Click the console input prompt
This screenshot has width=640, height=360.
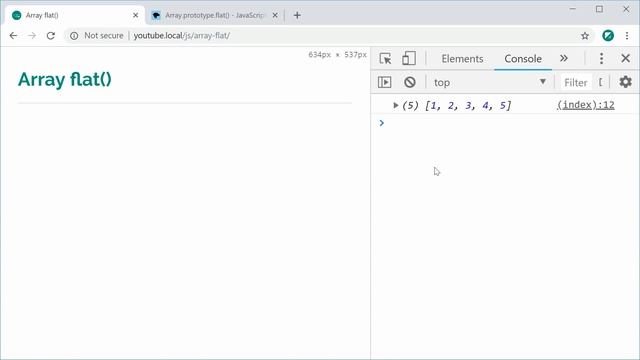[506, 123]
